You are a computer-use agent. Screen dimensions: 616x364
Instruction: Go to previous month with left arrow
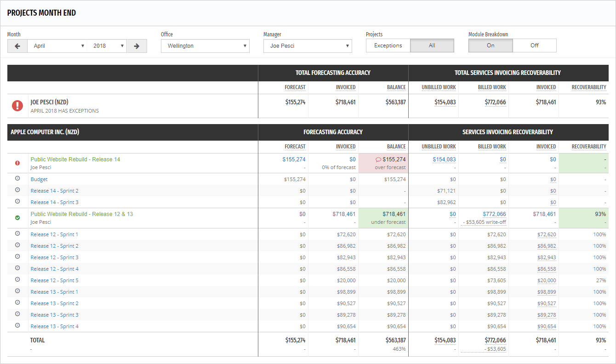pos(17,46)
